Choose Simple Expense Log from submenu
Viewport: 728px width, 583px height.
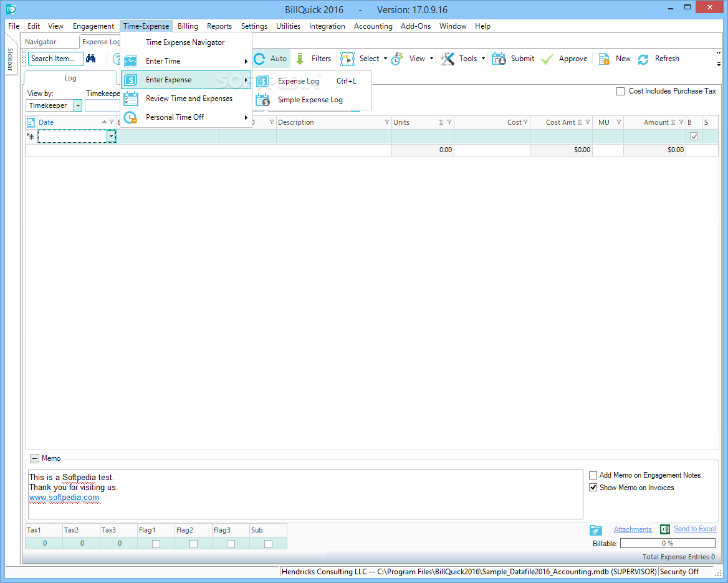[310, 100]
